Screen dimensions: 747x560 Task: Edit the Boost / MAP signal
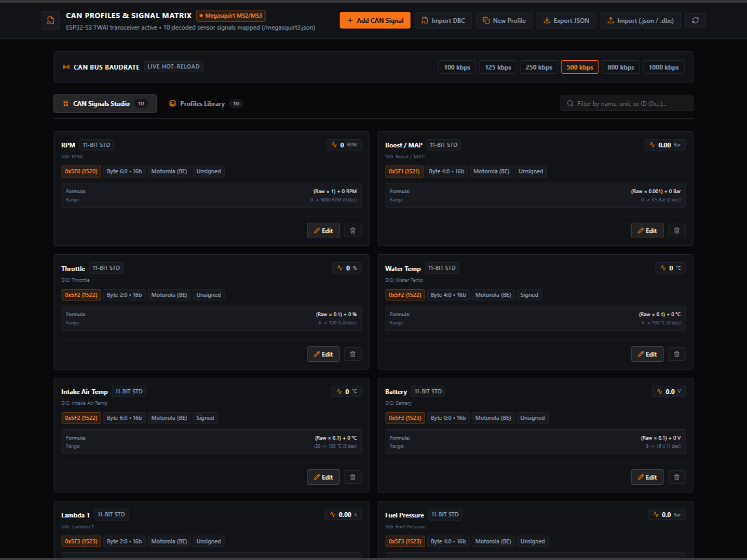pyautogui.click(x=647, y=230)
